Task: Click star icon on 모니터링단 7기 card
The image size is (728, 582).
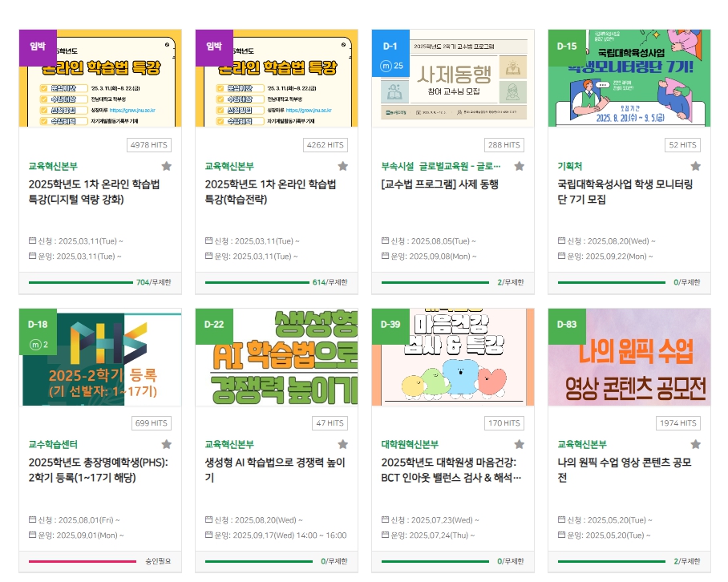Action: [x=696, y=167]
